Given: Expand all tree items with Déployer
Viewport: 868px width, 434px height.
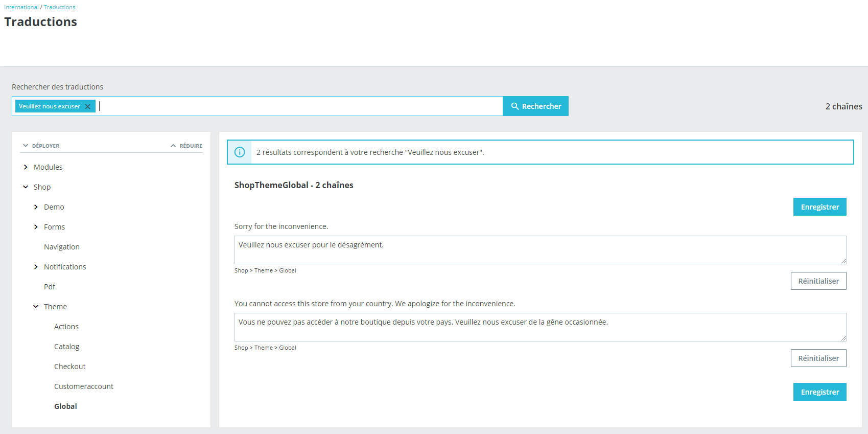Looking at the screenshot, I should pos(41,146).
